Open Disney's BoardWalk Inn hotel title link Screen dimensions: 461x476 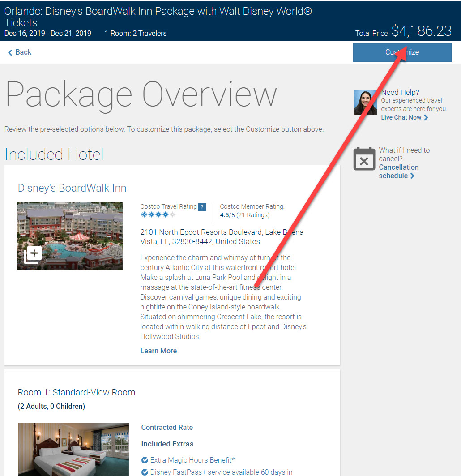click(72, 188)
